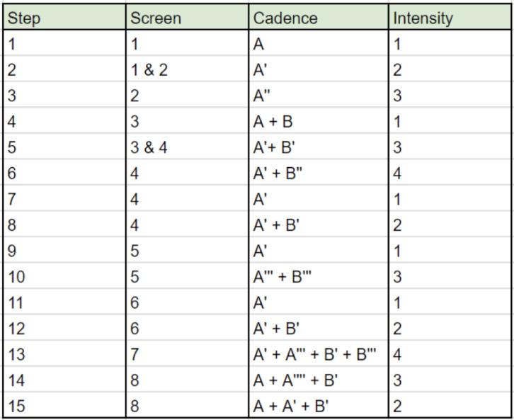Image resolution: width=514 pixels, height=420 pixels.
Task: Select the cell A + A'''' + B'
Action: [x=319, y=380]
